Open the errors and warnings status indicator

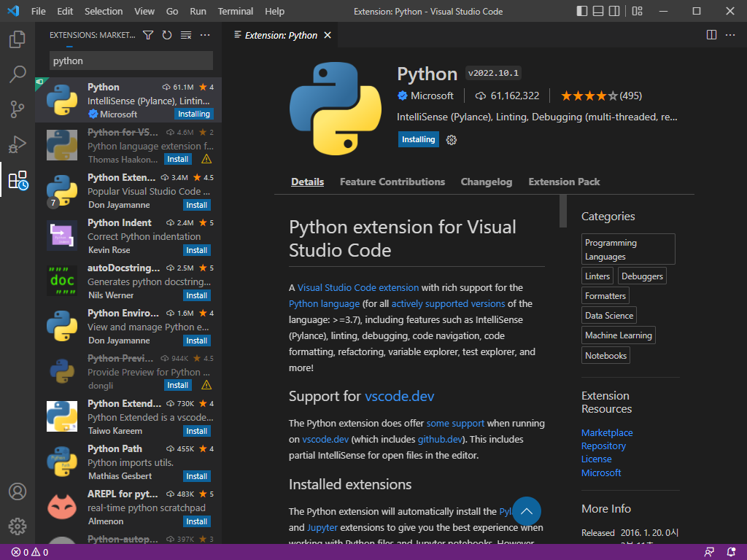[x=29, y=553]
